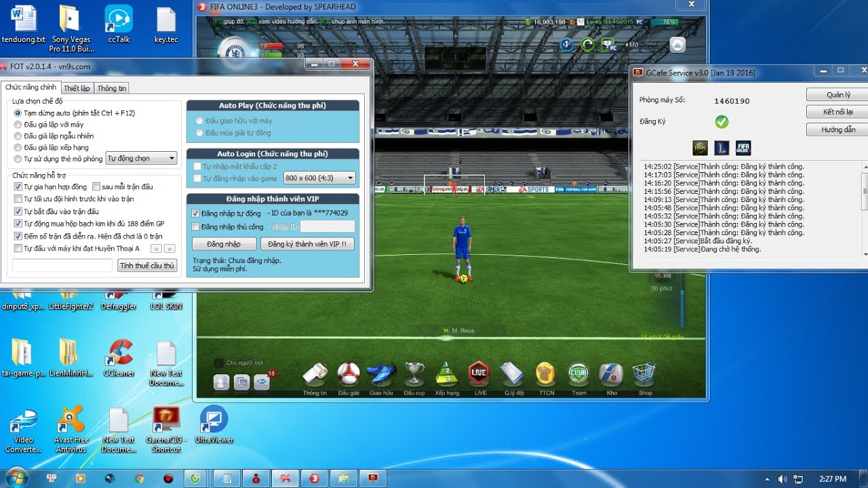Select Tạm dừng auto radio option
868x488 pixels.
click(x=18, y=113)
